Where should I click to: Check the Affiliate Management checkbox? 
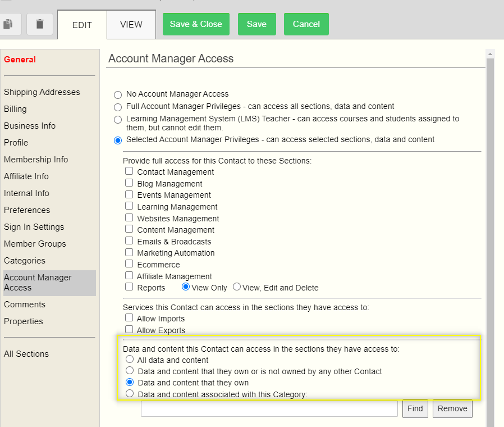click(129, 275)
